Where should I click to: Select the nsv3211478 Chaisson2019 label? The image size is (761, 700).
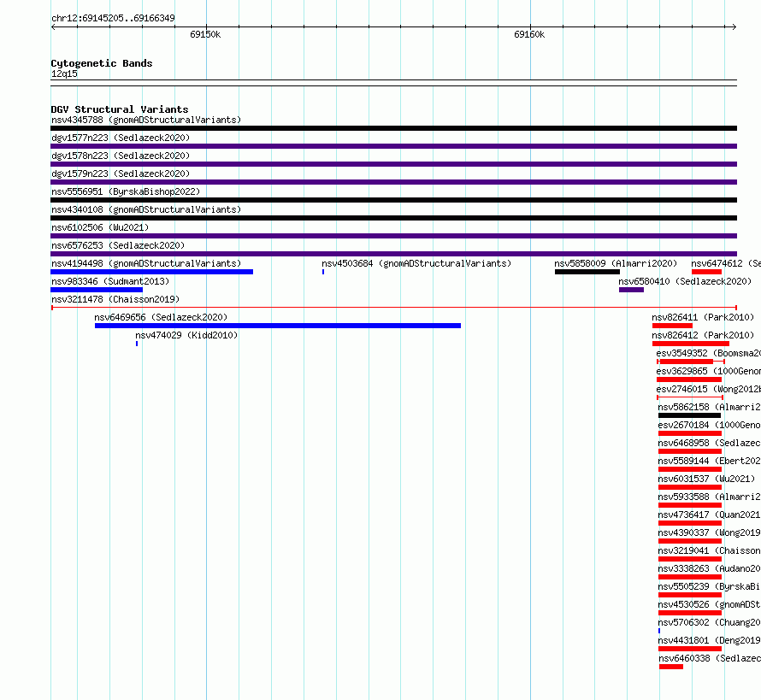115,299
